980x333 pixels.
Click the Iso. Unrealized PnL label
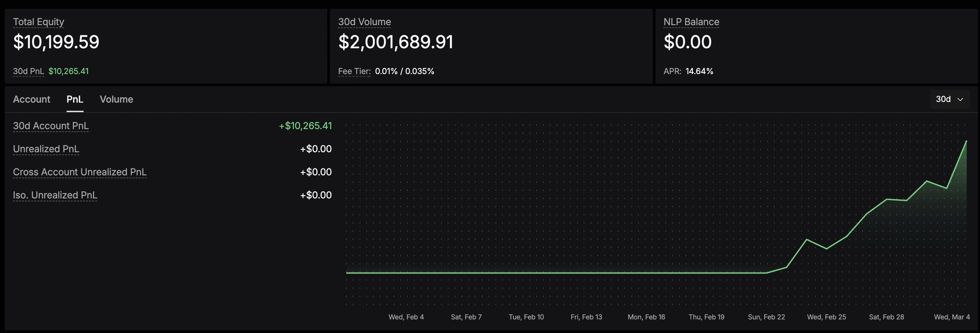[x=55, y=195]
